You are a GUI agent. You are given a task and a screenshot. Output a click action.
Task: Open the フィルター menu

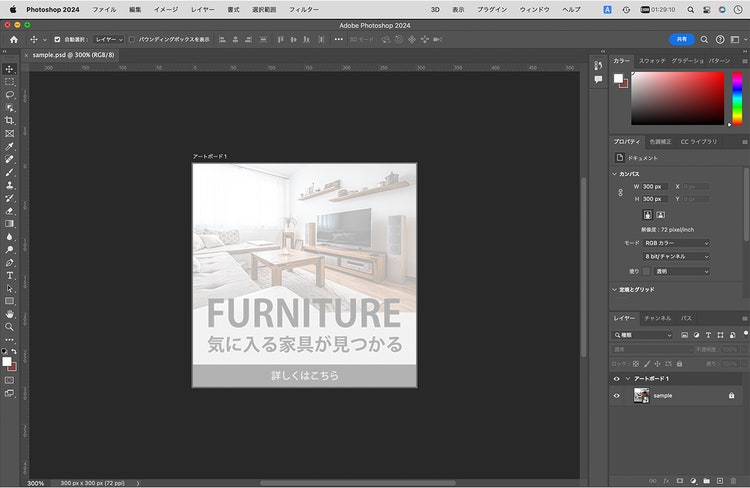click(304, 10)
